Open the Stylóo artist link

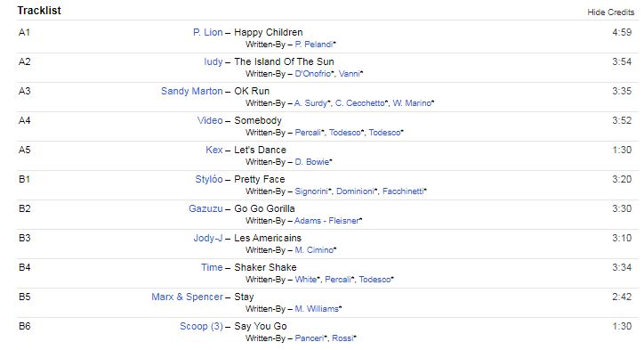(209, 179)
